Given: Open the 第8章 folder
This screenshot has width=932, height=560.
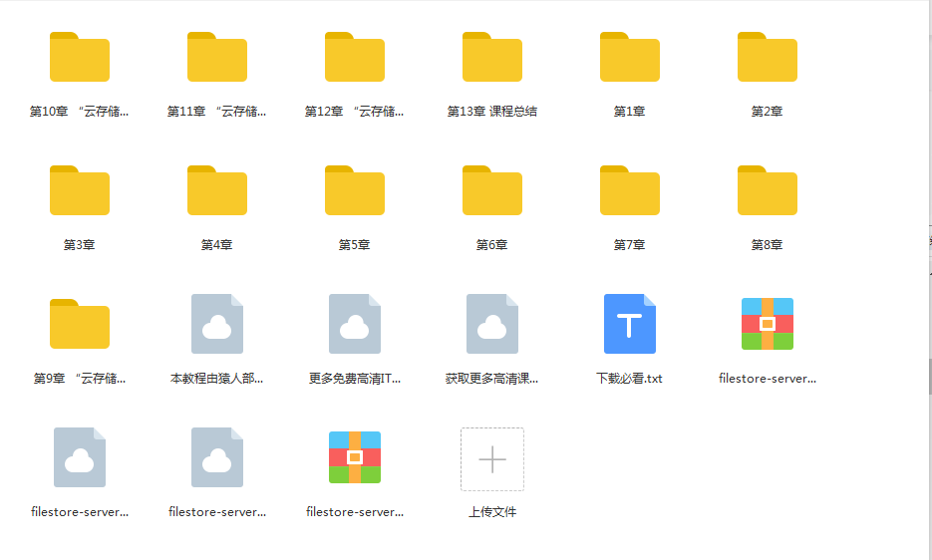Looking at the screenshot, I should click(768, 191).
